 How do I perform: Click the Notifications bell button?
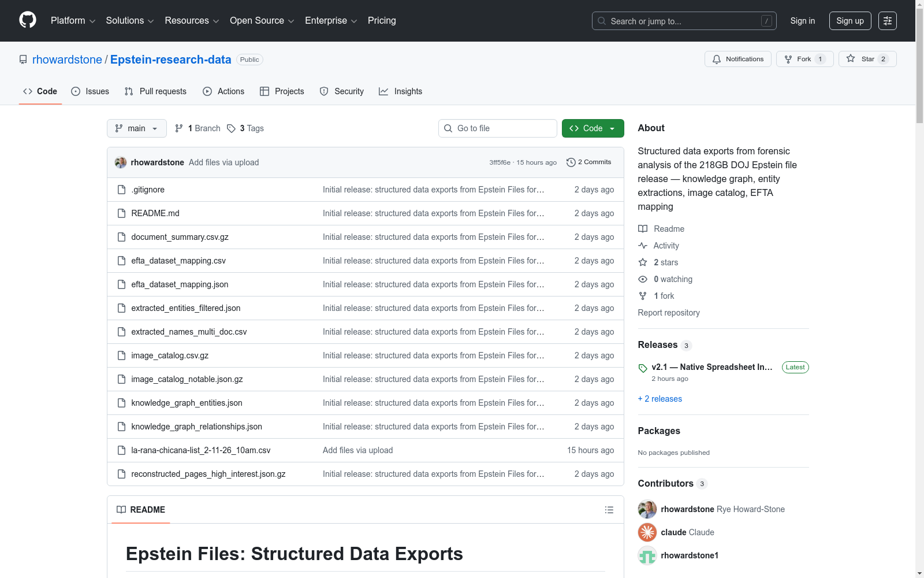tap(738, 59)
